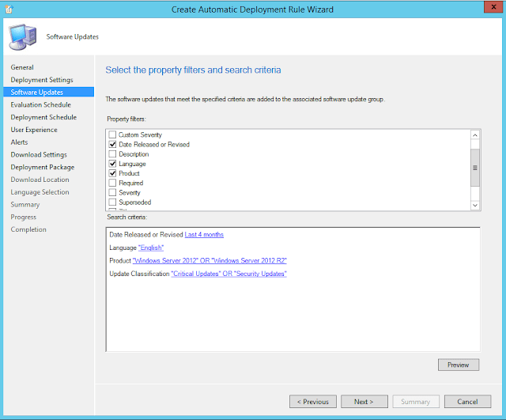The height and width of the screenshot is (420, 506).
Task: Uncheck the Date Released or Revised filter
Action: pyautogui.click(x=112, y=145)
